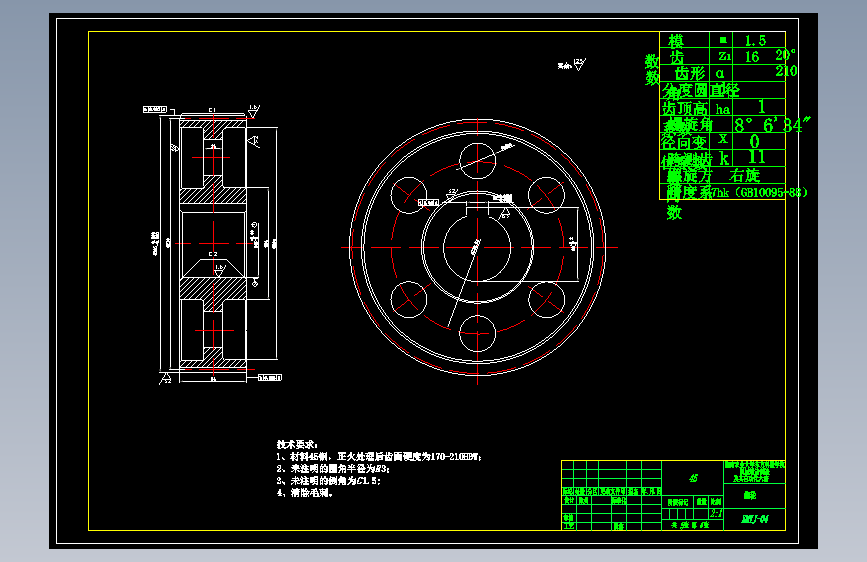Pick note 3 specifying chamfer C1.5
The height and width of the screenshot is (562, 867).
(x=329, y=481)
